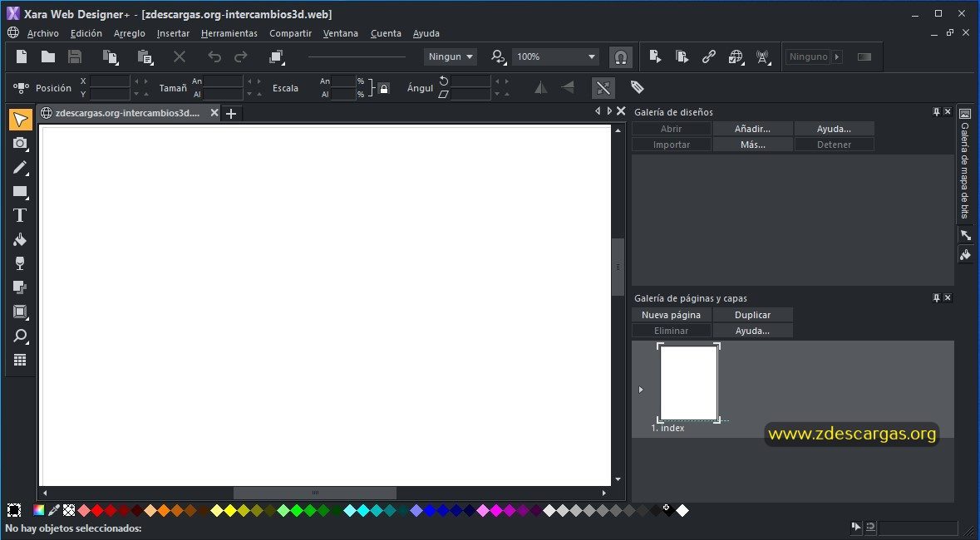Pick the pure blue color swatch
Image resolution: width=980 pixels, height=540 pixels.
click(x=430, y=511)
